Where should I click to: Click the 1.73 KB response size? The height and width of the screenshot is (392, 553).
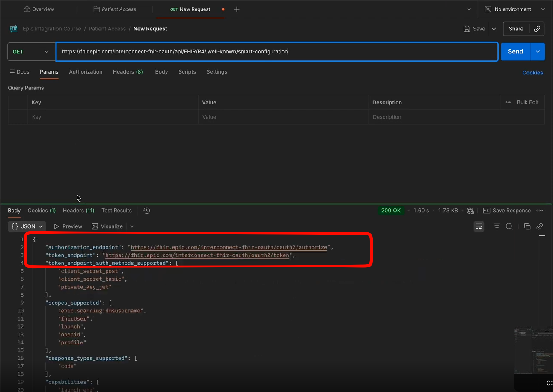coord(448,211)
